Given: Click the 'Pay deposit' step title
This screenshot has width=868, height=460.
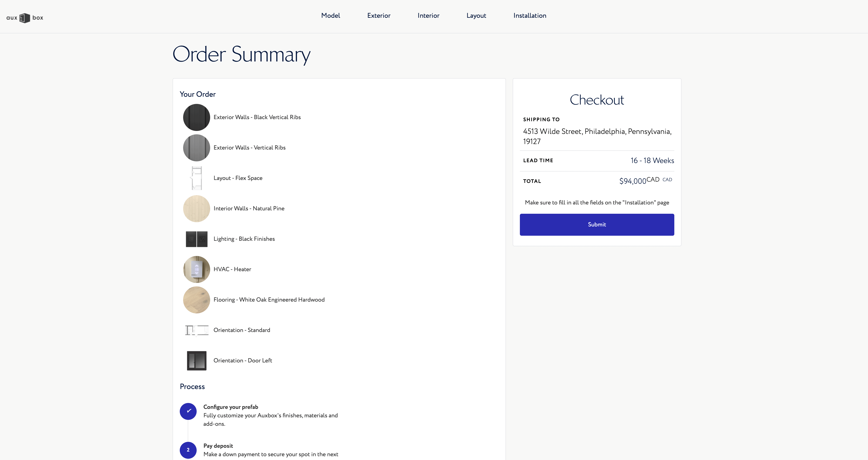Looking at the screenshot, I should pos(218,446).
